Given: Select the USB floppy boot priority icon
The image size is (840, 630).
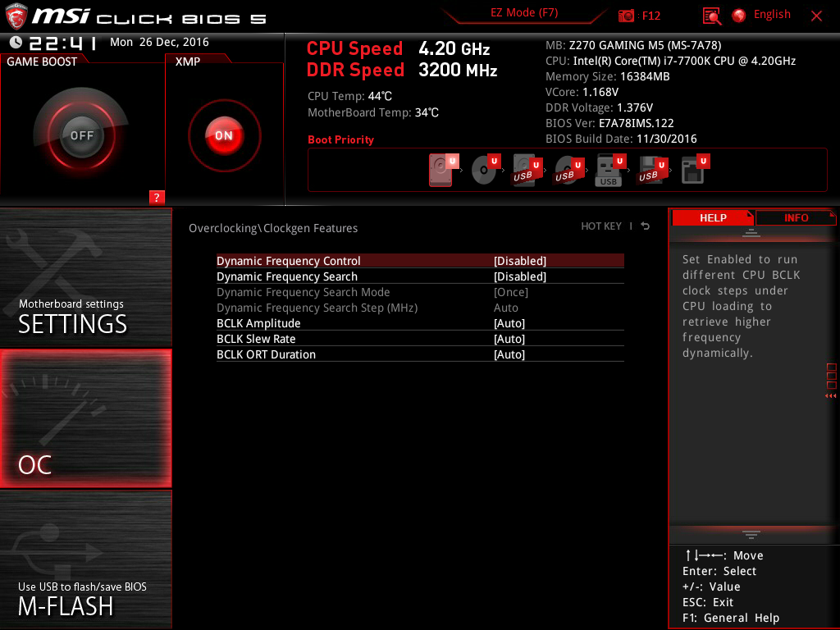Looking at the screenshot, I should tap(652, 170).
